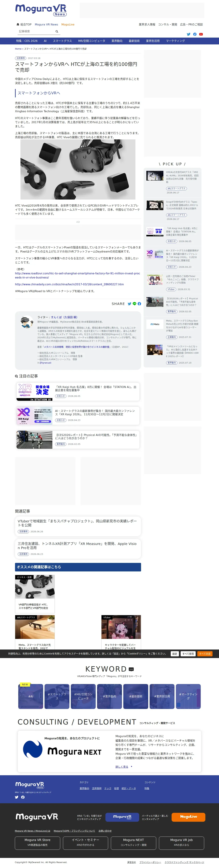Open the chinadaily.com.cn reference link
This screenshot has width=219, height=868.
[69, 284]
